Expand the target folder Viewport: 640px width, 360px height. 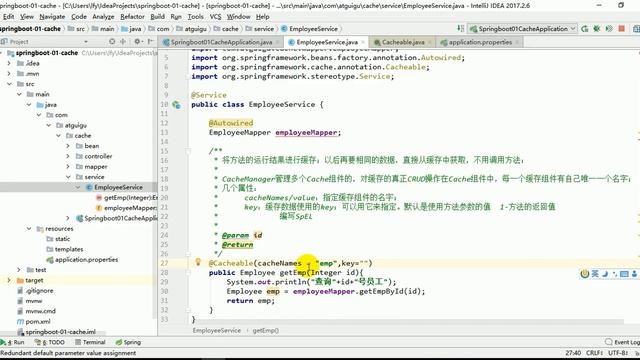pyautogui.click(x=9, y=280)
